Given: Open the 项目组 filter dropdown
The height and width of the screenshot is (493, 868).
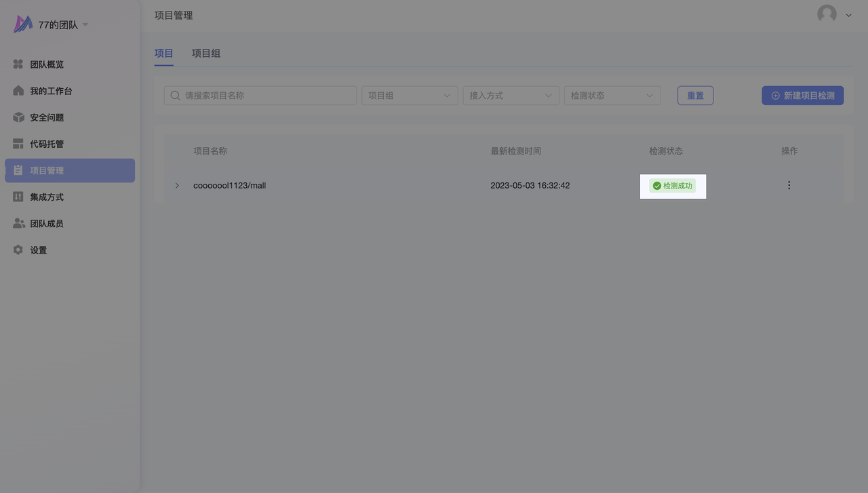Looking at the screenshot, I should (x=409, y=96).
